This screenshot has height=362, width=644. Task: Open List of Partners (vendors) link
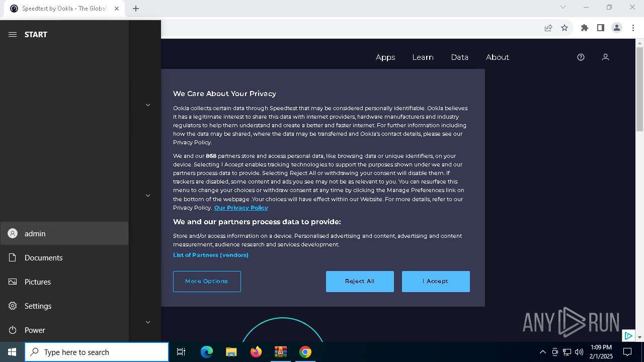(211, 255)
